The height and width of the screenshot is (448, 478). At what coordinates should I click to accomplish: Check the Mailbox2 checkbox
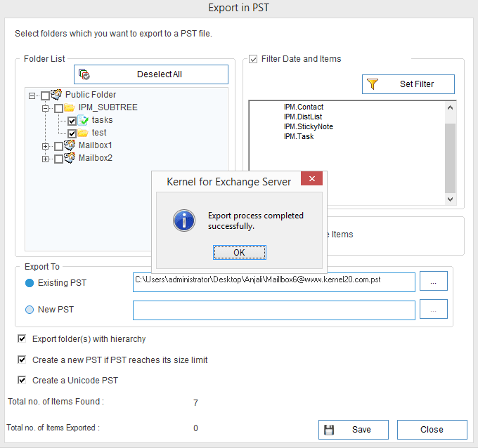(x=58, y=159)
